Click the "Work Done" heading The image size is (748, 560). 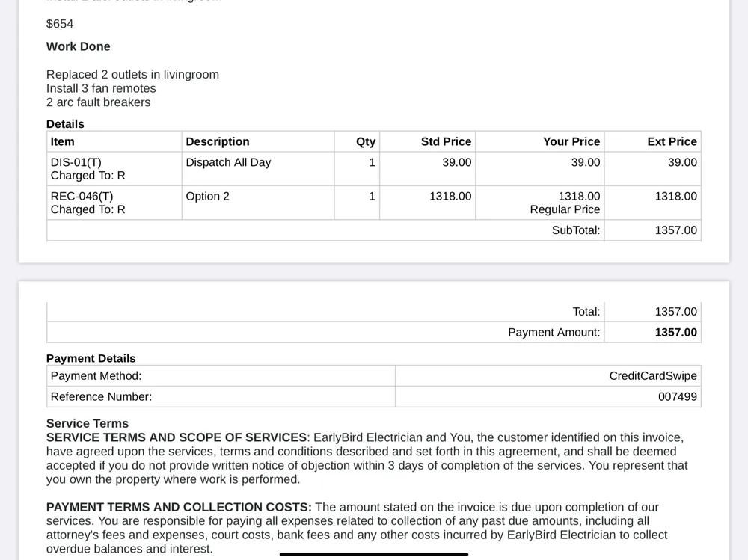pyautogui.click(x=78, y=46)
